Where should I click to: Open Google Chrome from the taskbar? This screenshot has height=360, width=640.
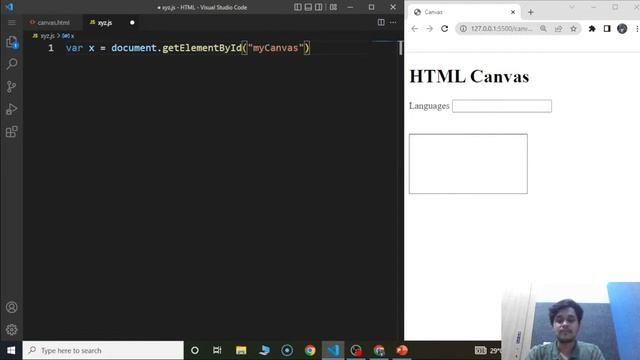(310, 350)
